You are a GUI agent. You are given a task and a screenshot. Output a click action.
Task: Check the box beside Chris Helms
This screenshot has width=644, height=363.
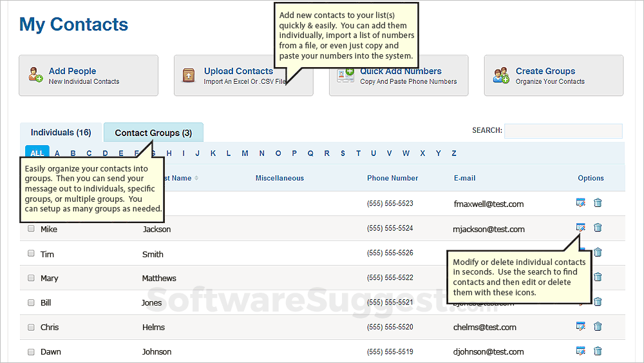[x=31, y=327]
